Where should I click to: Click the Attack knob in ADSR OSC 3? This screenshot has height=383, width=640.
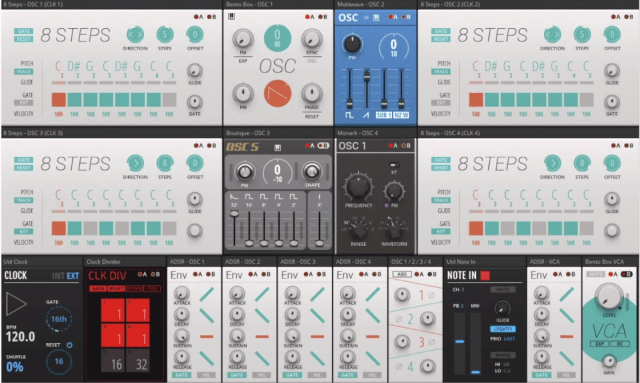tap(293, 294)
